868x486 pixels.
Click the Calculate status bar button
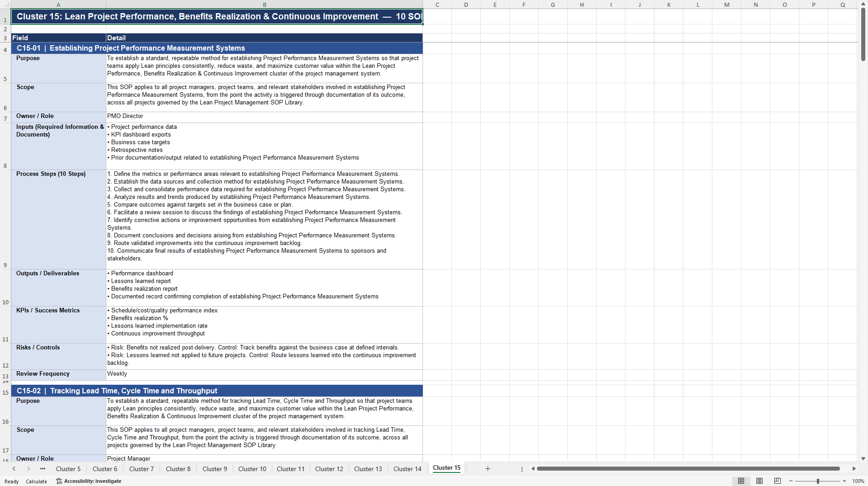pos(36,481)
